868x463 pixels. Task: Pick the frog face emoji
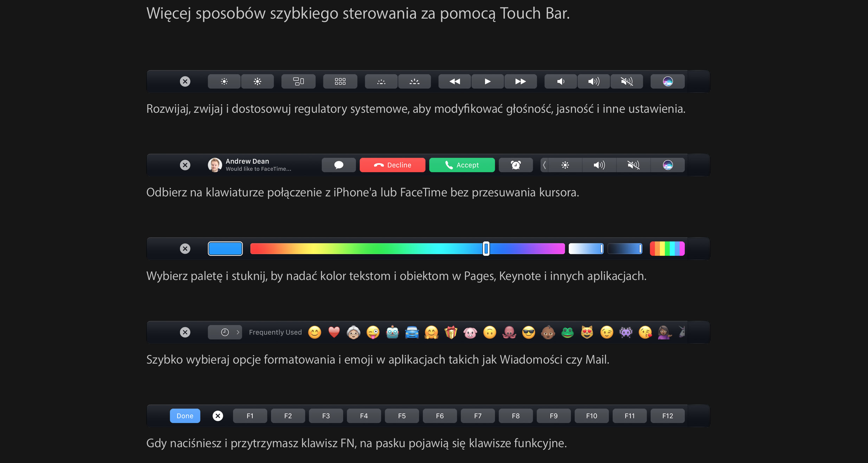pyautogui.click(x=568, y=332)
